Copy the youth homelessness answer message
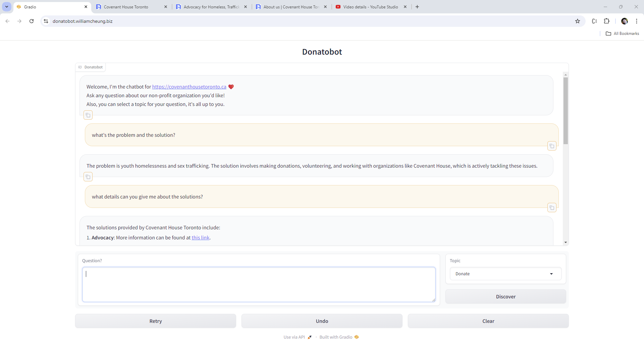The height and width of the screenshot is (346, 644). (x=88, y=177)
